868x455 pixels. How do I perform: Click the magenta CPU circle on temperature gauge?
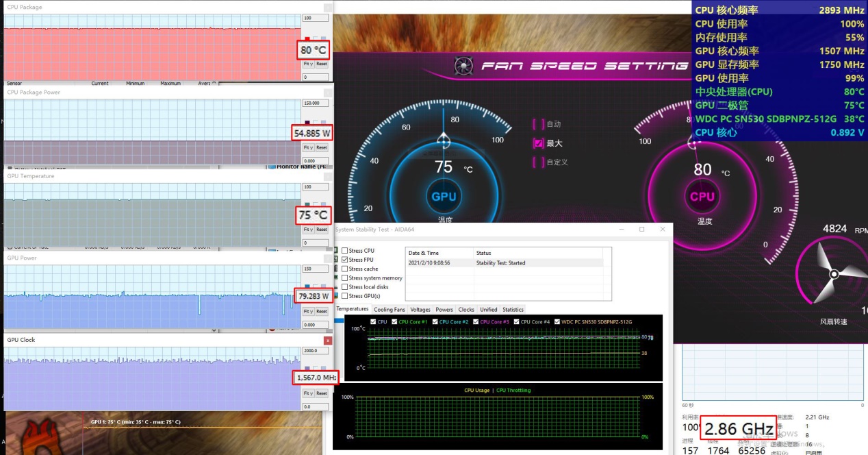[x=702, y=196]
